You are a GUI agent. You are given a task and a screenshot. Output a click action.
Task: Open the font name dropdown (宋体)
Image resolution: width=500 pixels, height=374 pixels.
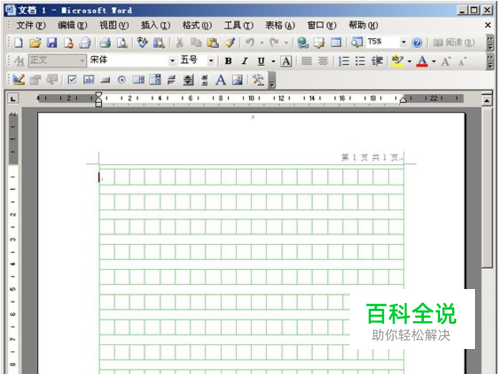pyautogui.click(x=172, y=61)
